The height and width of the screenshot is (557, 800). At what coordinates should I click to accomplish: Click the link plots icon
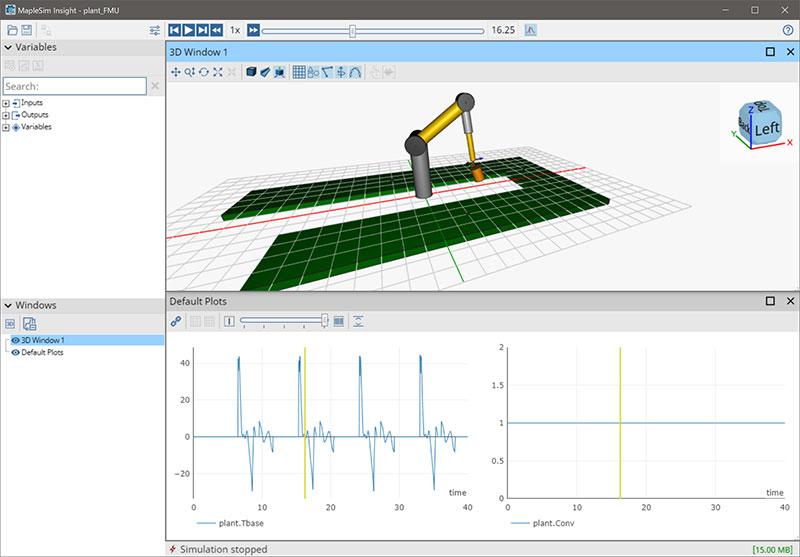176,321
